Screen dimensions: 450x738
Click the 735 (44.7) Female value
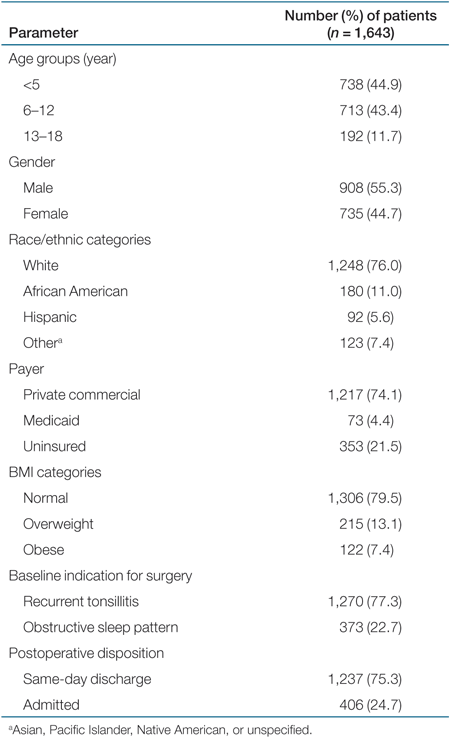tap(370, 214)
